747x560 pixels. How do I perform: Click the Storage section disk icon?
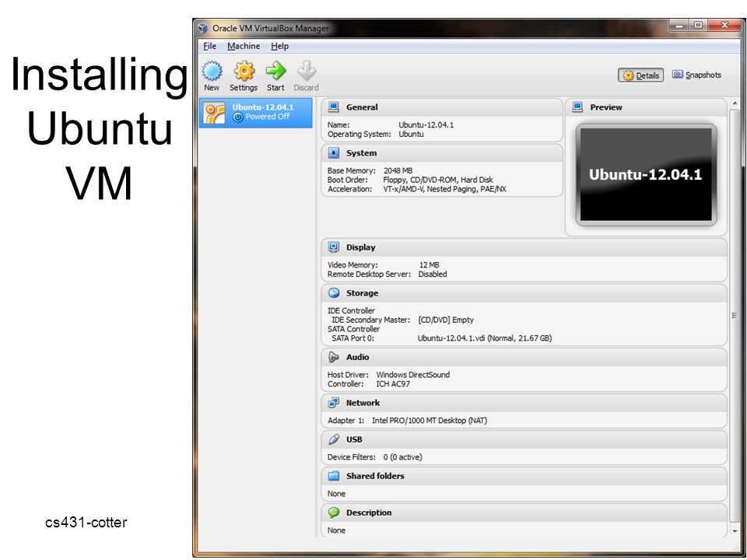(x=334, y=293)
